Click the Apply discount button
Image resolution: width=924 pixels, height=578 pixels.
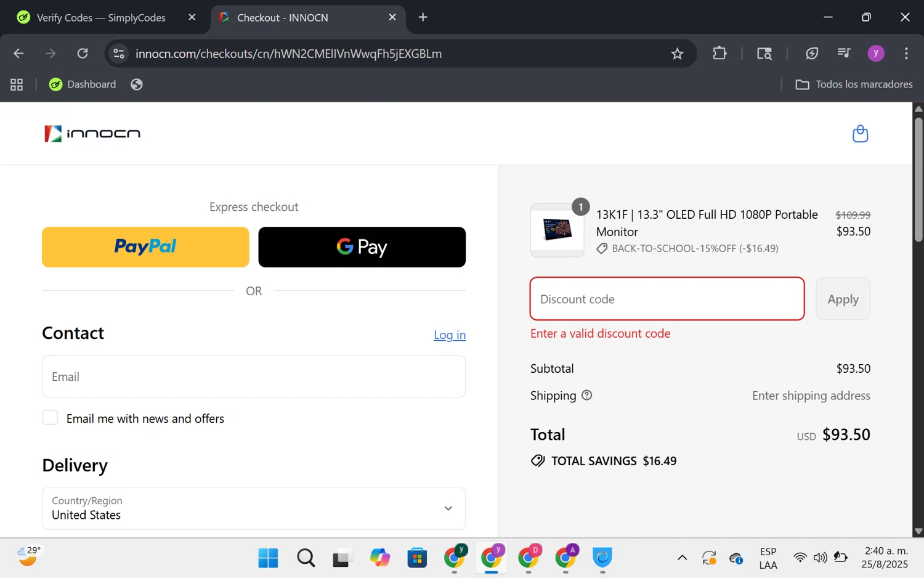(843, 299)
